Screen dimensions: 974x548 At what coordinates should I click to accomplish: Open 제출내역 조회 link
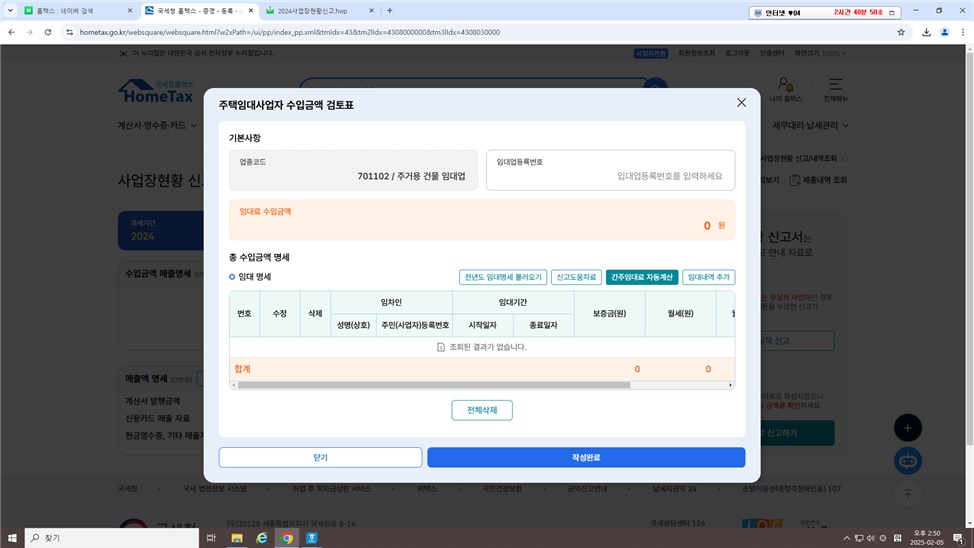tap(818, 180)
